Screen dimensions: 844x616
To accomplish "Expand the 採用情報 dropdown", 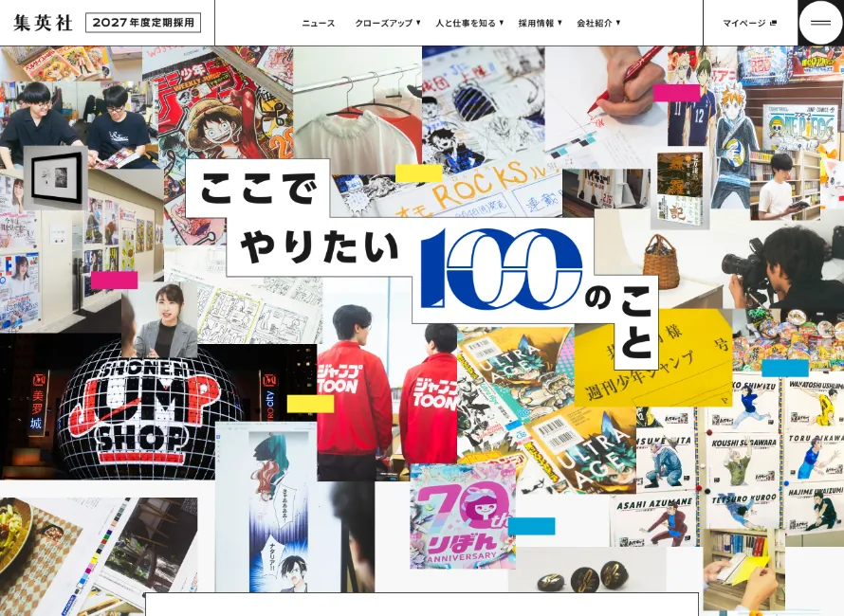I will [x=540, y=23].
